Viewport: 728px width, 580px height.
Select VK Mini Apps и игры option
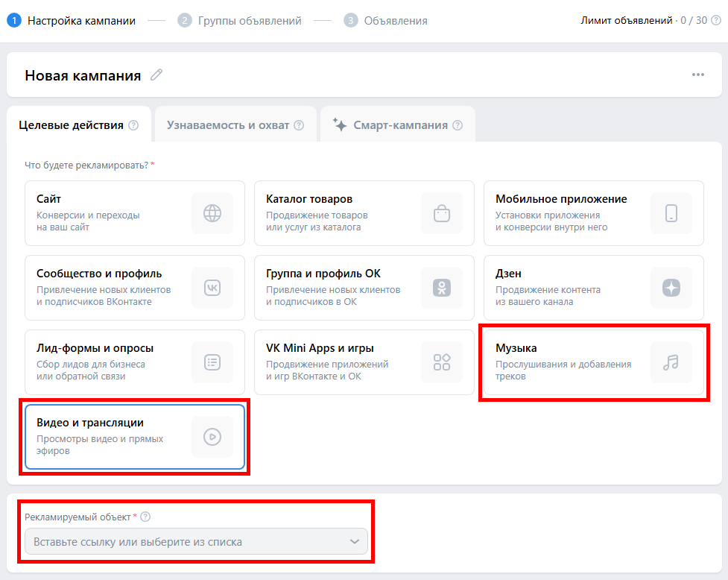coord(364,362)
